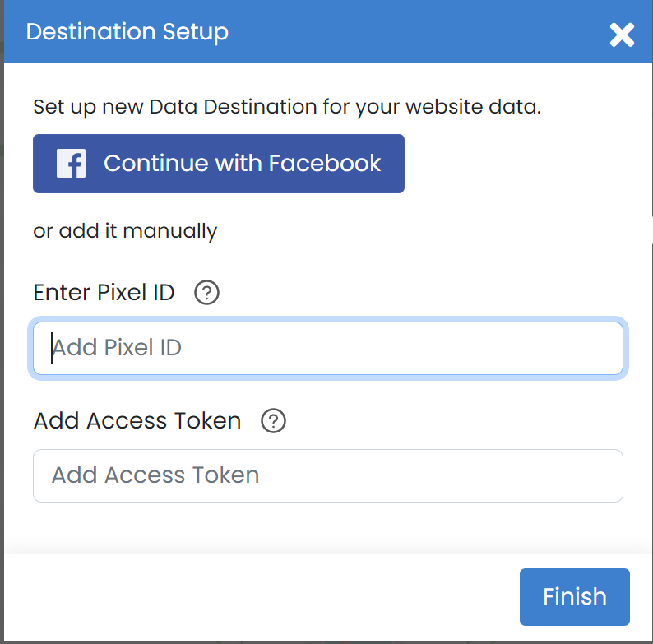Click the Enter Pixel ID label
Screen dimensions: 653x644
pos(104,293)
